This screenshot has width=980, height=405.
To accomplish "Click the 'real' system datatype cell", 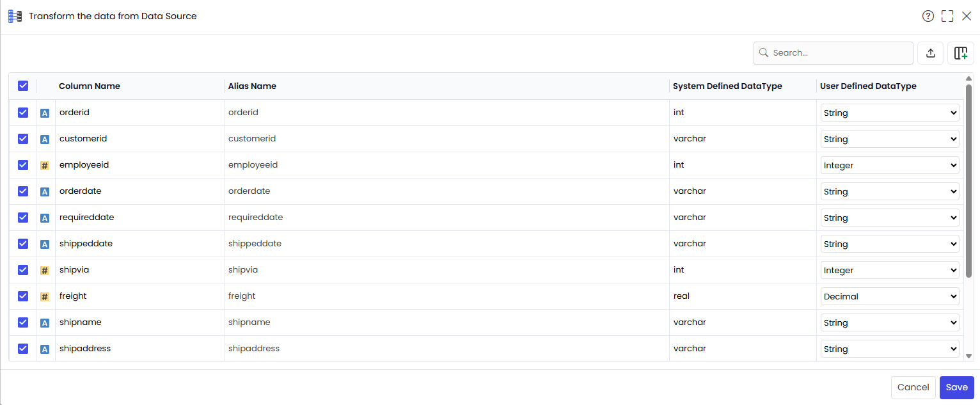I will coord(743,296).
